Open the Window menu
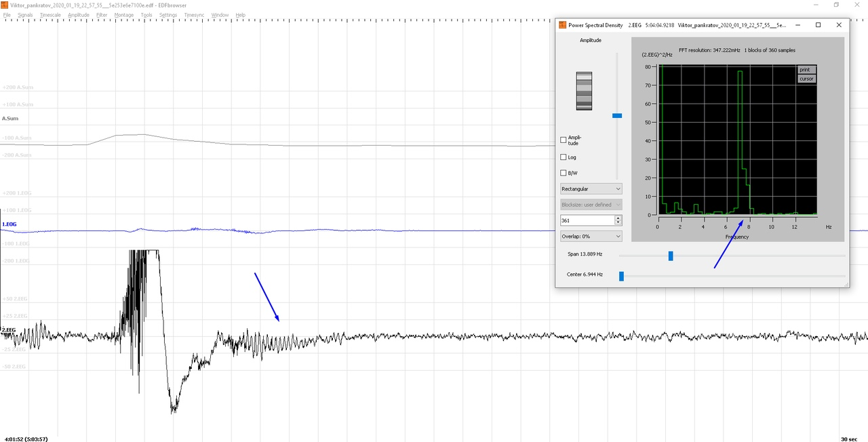 (220, 15)
